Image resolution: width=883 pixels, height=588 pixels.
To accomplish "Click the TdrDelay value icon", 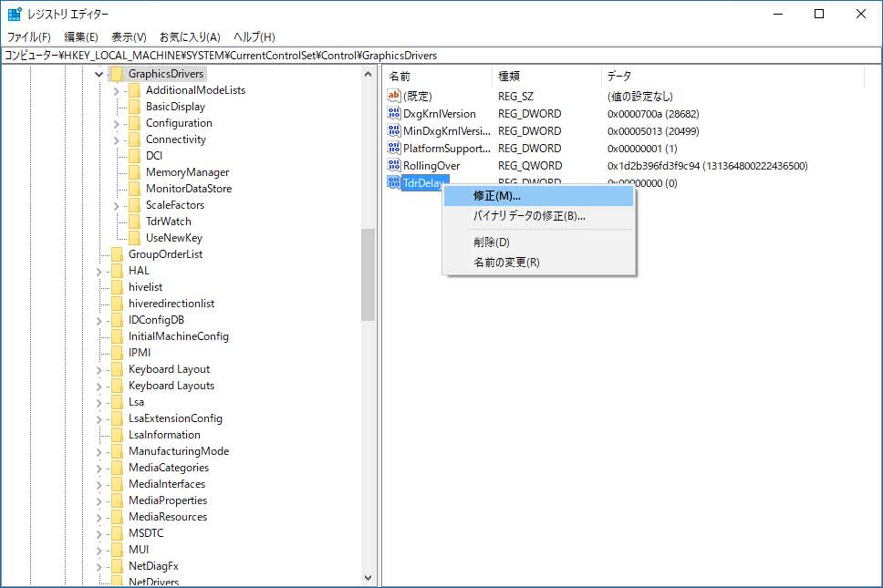I will (x=394, y=182).
